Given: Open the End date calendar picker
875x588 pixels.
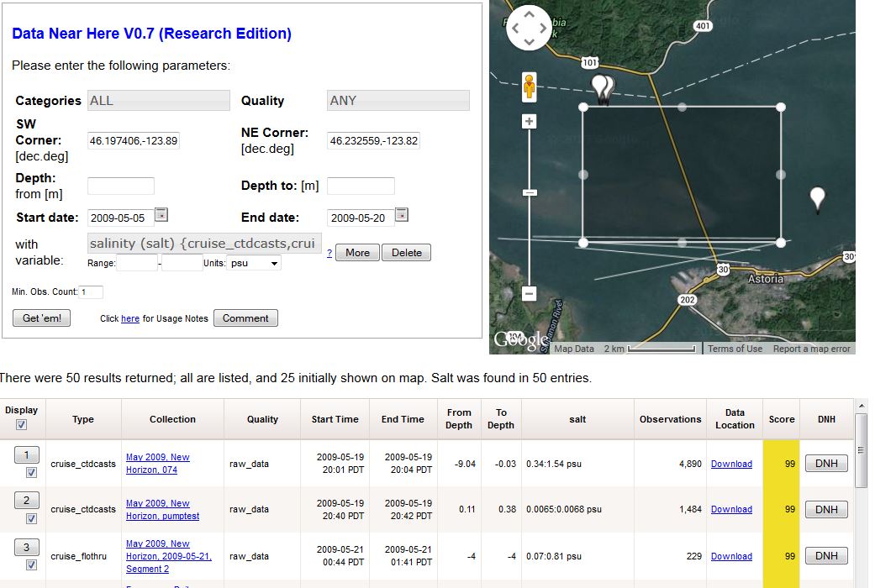Looking at the screenshot, I should point(401,214).
